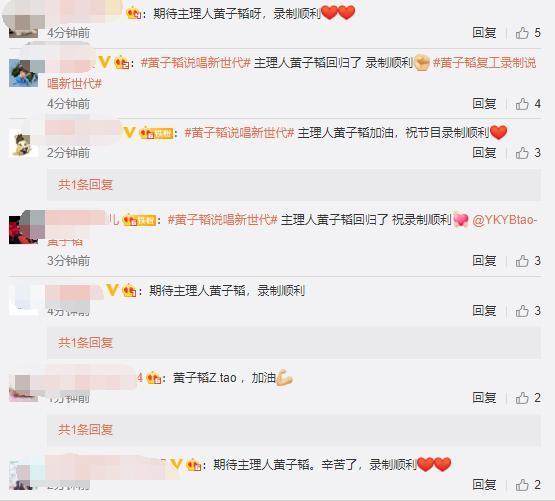Viewport: 555px width, 501px height.
Task: Open avatar of second commenter in blue
Action: pos(23,73)
